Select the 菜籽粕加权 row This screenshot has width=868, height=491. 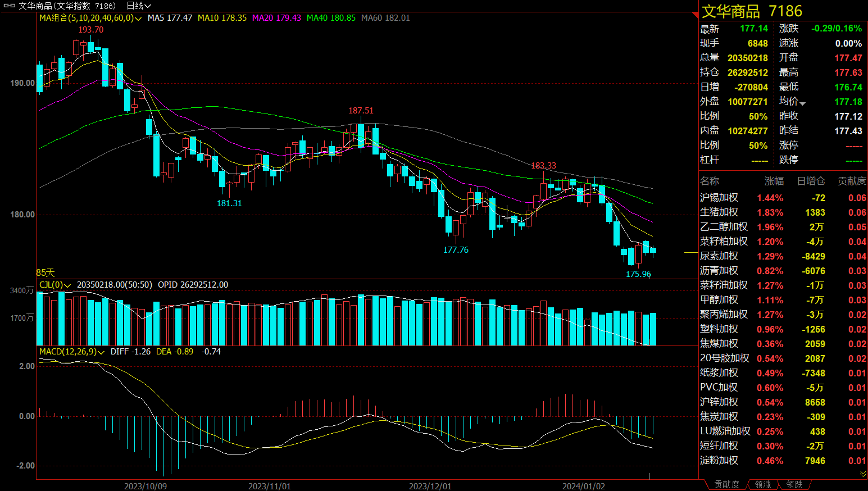tap(783, 242)
